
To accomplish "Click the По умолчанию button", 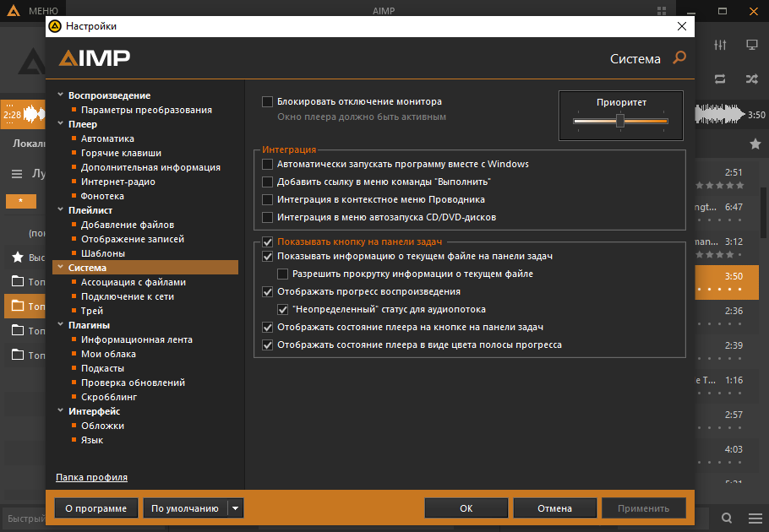I will click(x=185, y=508).
